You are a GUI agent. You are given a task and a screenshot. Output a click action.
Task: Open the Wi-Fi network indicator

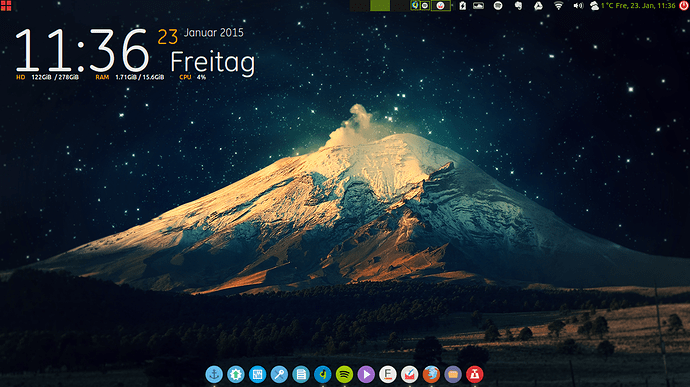(x=558, y=6)
